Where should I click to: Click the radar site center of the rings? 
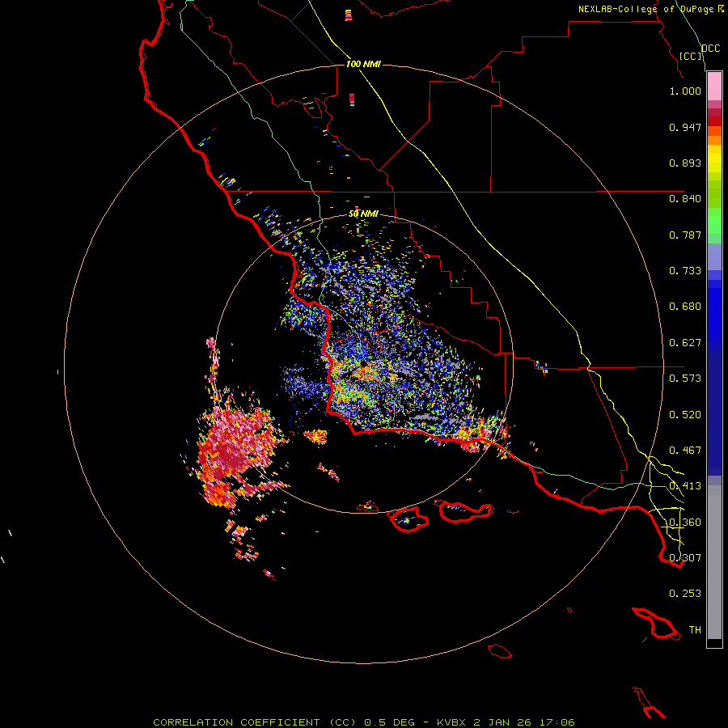pyautogui.click(x=363, y=365)
